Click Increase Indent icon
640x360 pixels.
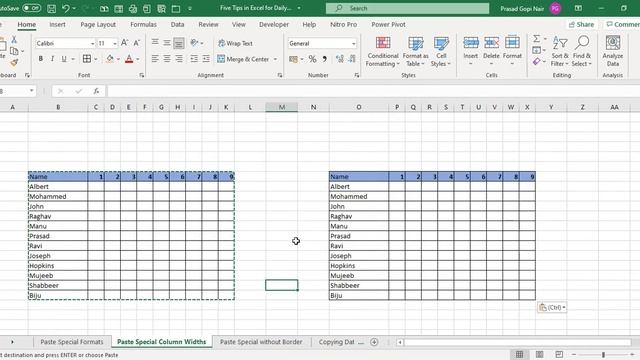(x=206, y=59)
